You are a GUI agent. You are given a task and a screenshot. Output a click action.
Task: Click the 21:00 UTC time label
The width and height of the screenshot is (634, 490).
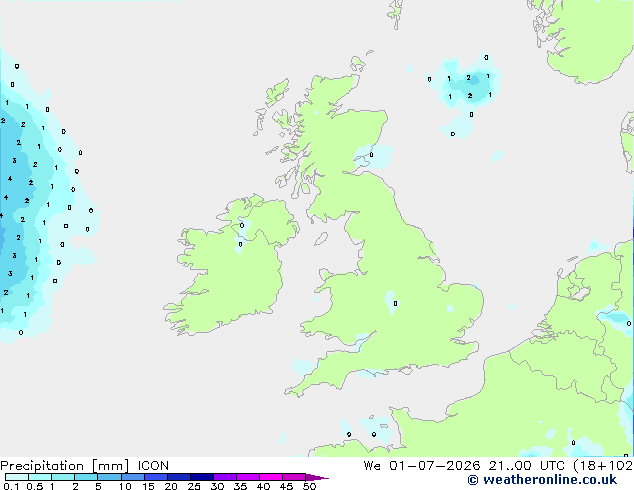point(526,466)
